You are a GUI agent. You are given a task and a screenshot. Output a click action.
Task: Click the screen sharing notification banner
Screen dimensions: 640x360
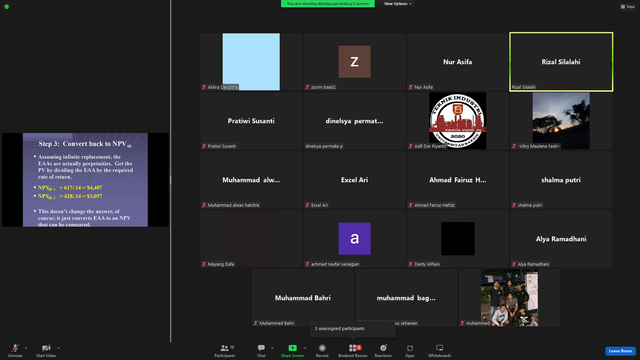[x=327, y=4]
